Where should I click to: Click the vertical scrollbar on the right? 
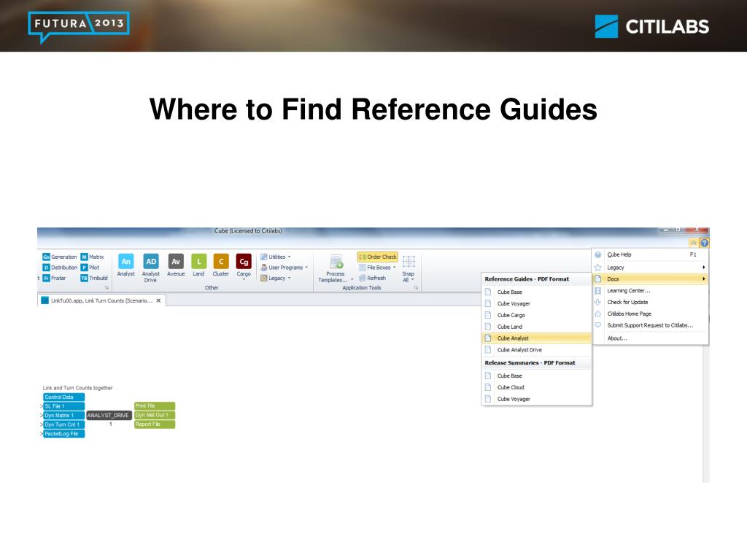(705, 413)
